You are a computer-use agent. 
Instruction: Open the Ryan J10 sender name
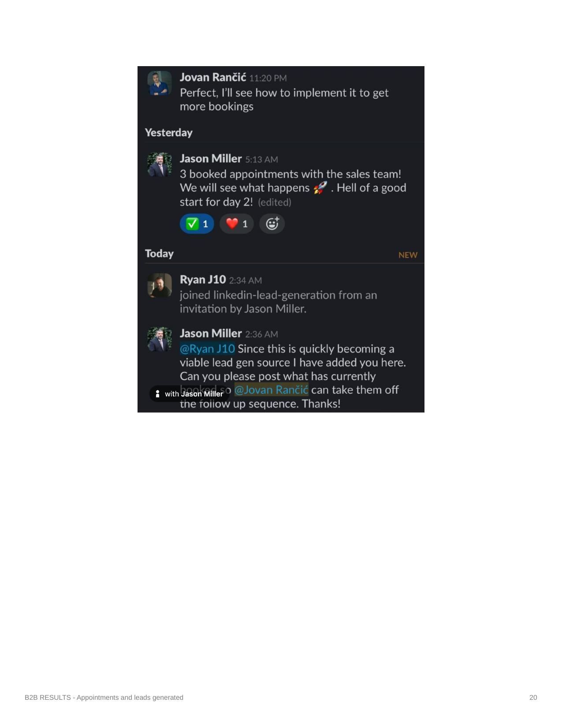coord(203,280)
